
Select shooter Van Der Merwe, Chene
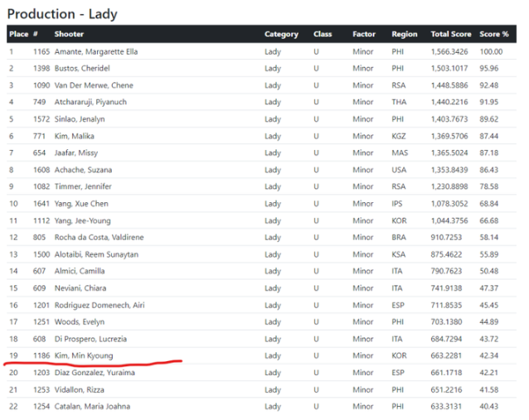[94, 85]
